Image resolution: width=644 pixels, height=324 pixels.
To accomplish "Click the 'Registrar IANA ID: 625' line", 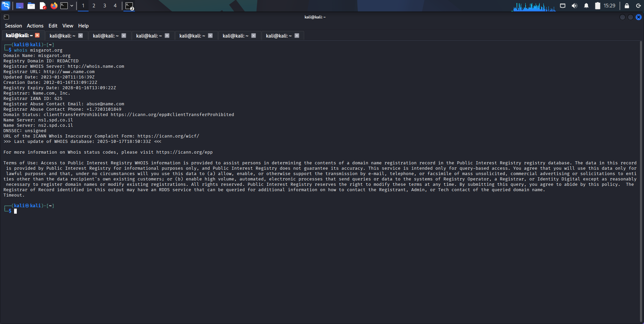I will click(33, 99).
